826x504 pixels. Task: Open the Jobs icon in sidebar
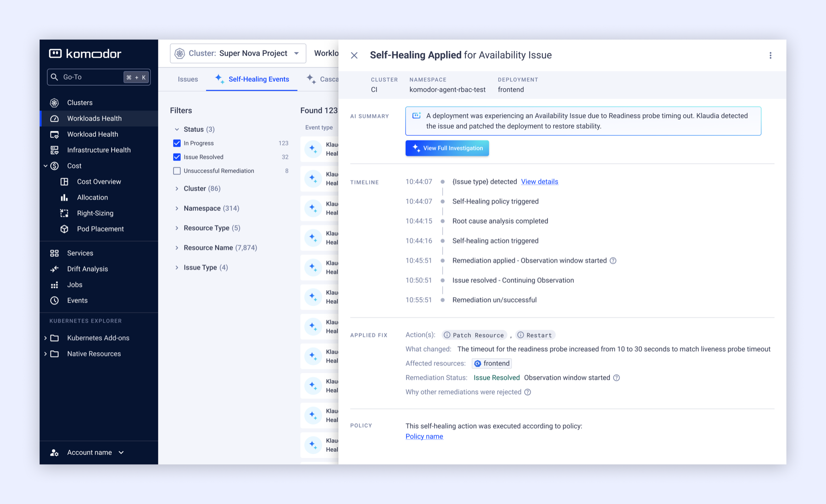55,285
